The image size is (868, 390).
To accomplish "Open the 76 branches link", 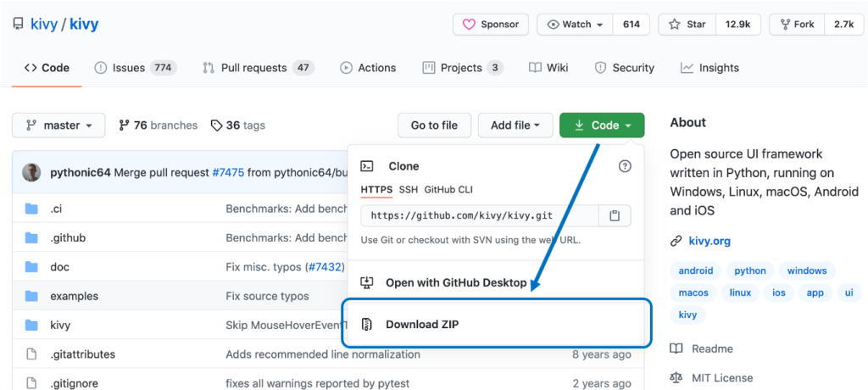I will [x=159, y=125].
